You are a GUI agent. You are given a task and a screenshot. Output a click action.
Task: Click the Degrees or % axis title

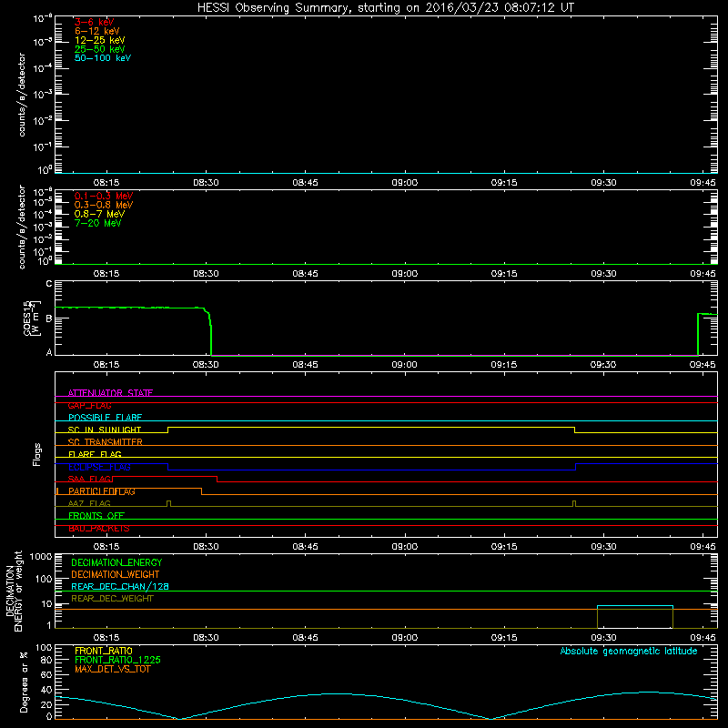click(25, 682)
